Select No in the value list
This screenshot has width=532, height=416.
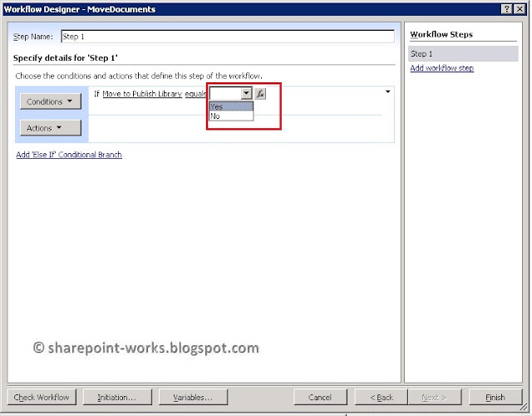pos(231,116)
